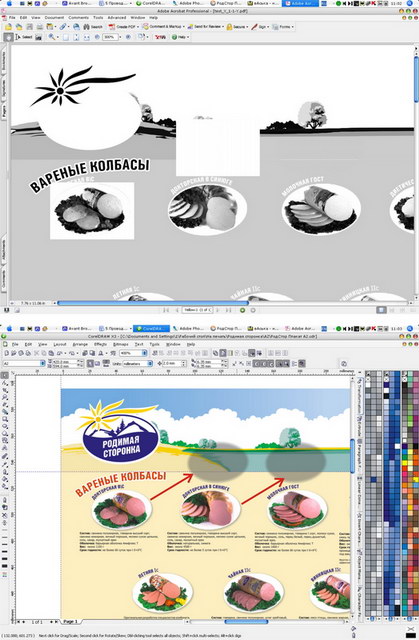Print the PDF with Acrobat's Print icon
Screen dimensions: 419x640
click(x=40, y=27)
